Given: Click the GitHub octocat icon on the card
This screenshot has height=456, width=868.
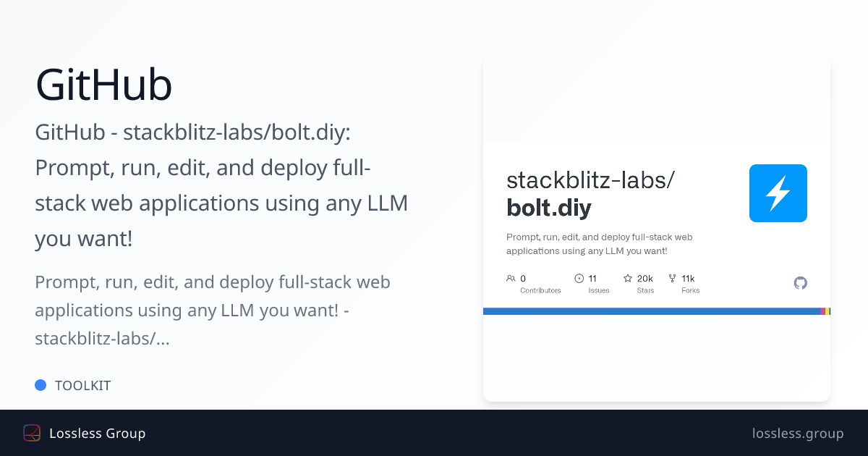Looking at the screenshot, I should tap(800, 283).
